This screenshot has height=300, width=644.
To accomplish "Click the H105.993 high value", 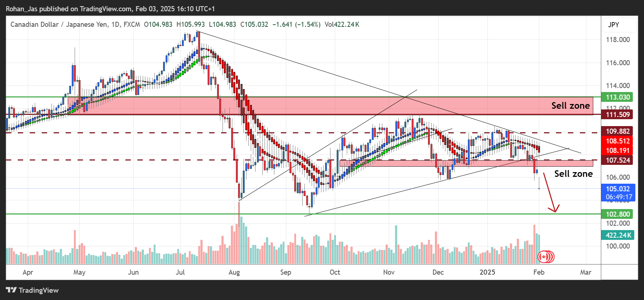I will coord(190,24).
